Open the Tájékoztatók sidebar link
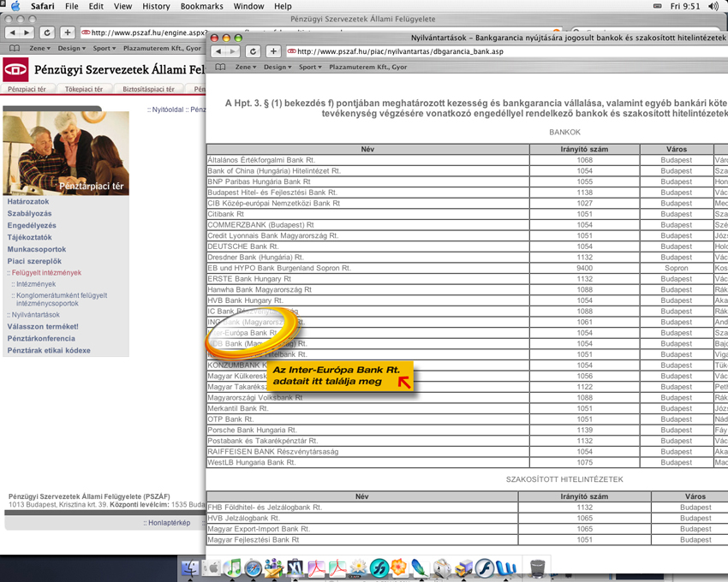Viewport: 728px width, 582px height. (x=29, y=237)
